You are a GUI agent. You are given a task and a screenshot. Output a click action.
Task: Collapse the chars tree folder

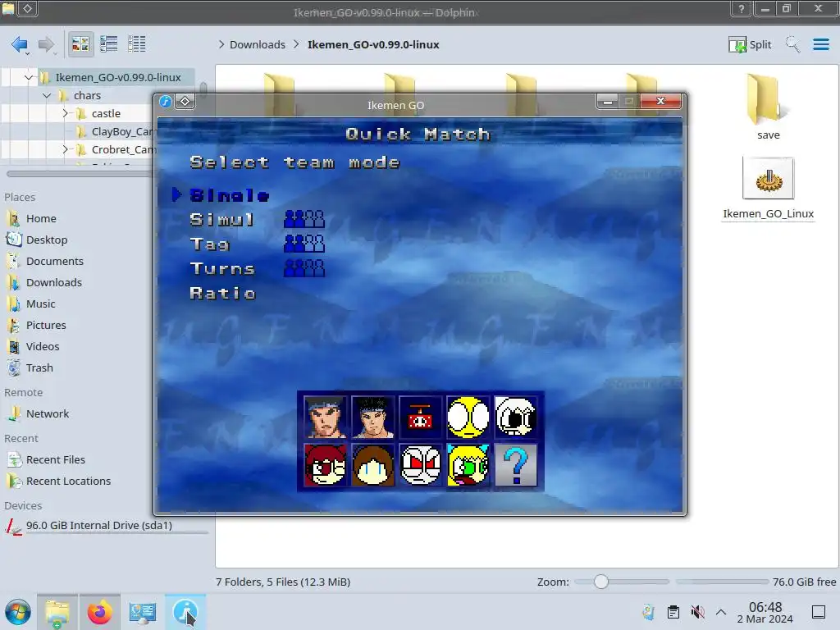(x=47, y=95)
